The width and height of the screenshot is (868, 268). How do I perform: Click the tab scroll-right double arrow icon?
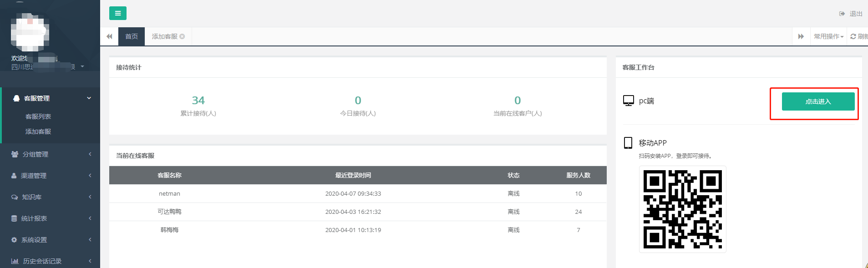tap(801, 36)
